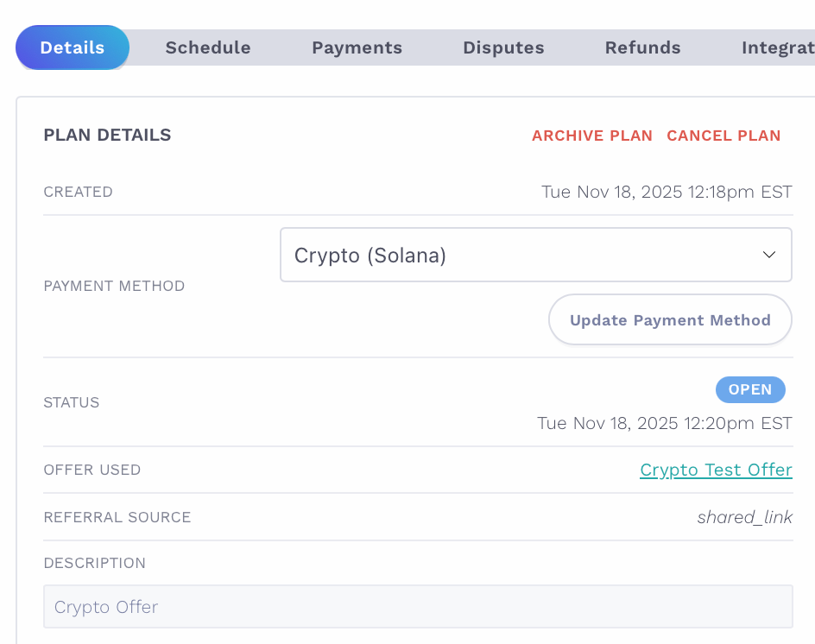Click the Archive Plan link
Screen dimensions: 815x644
click(592, 136)
